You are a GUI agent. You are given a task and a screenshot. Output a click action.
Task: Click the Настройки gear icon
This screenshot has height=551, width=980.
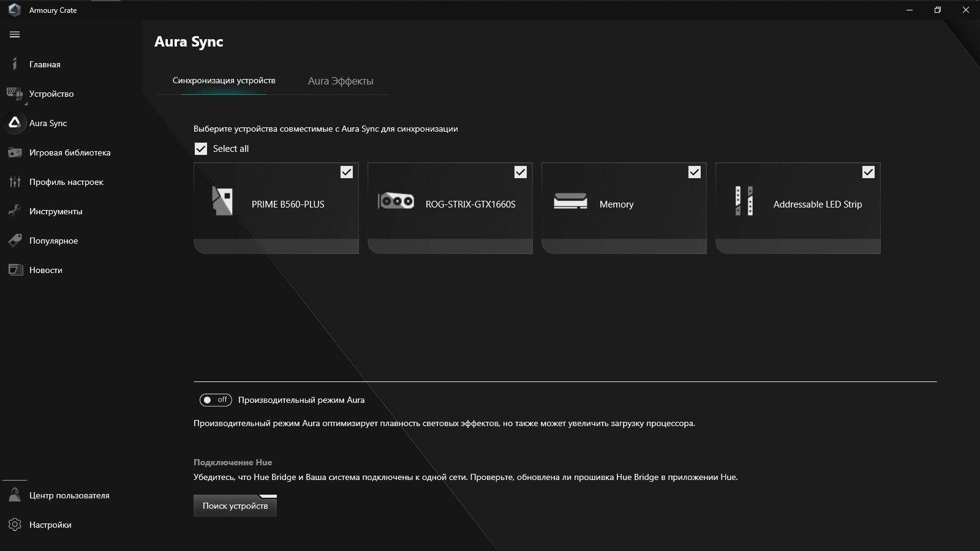[x=15, y=525]
